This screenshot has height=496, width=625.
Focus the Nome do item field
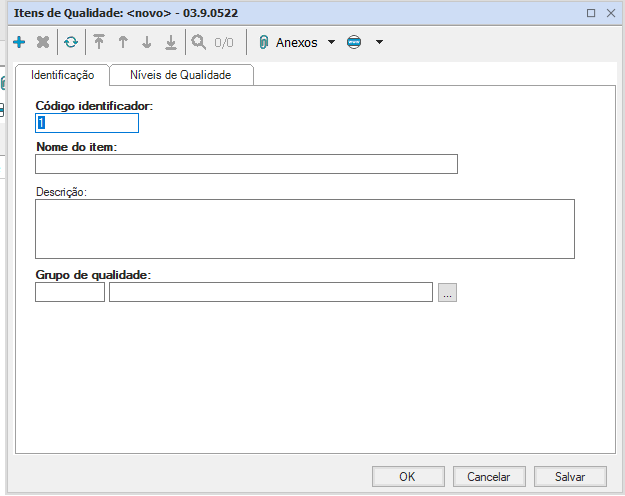pos(246,165)
